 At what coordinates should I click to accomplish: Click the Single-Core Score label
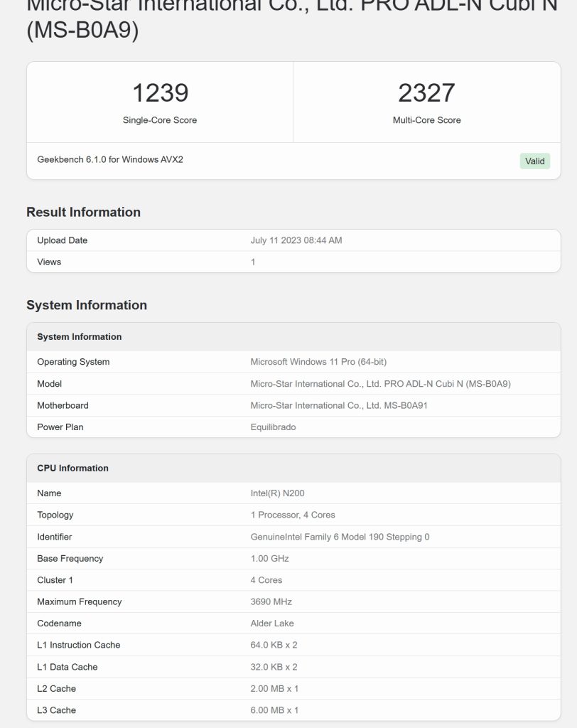pos(160,120)
